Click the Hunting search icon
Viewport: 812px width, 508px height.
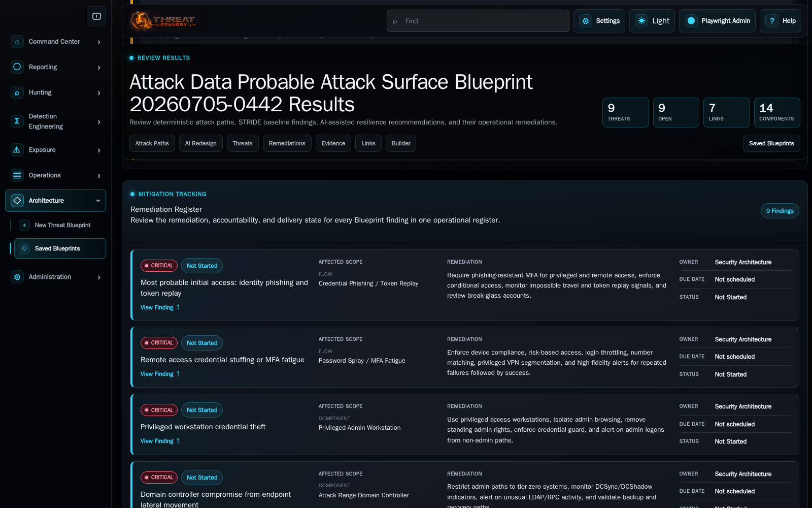[17, 92]
